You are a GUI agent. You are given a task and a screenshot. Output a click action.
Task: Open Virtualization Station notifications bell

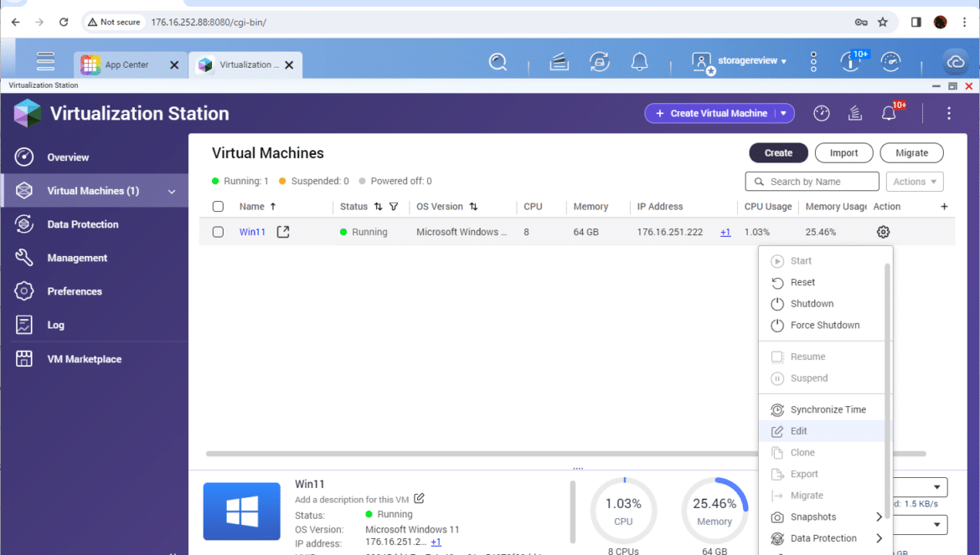point(889,113)
